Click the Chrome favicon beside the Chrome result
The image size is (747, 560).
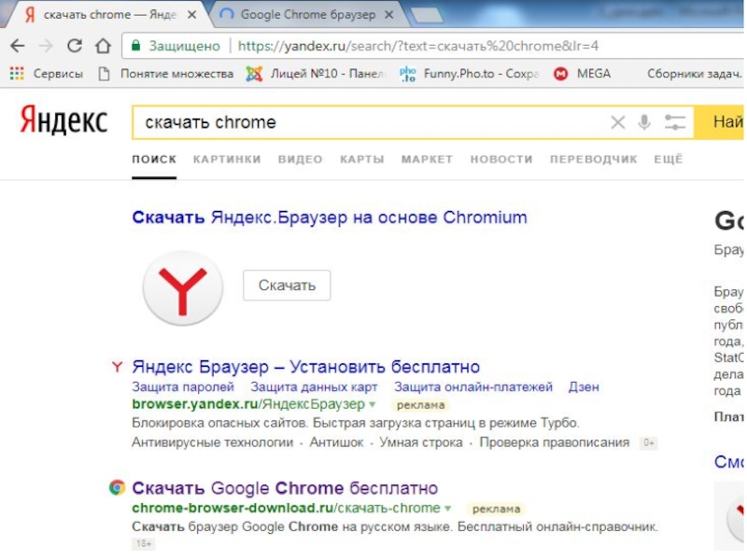coord(118,487)
